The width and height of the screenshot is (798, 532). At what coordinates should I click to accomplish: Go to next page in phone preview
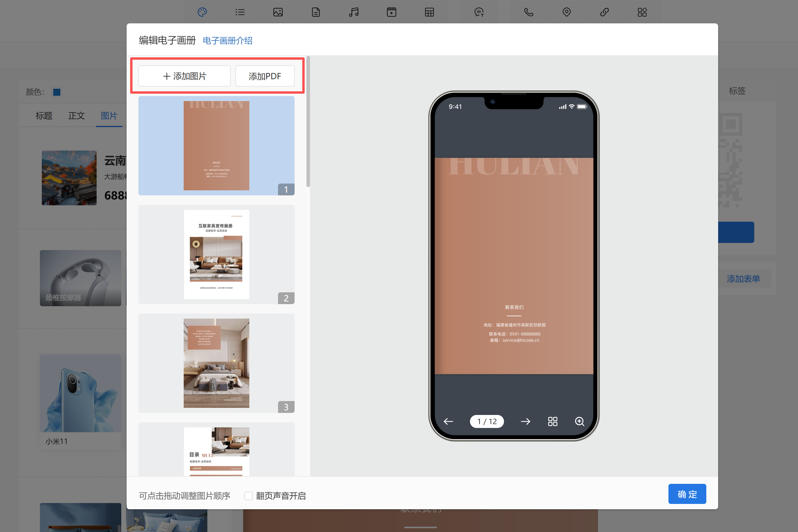[525, 421]
